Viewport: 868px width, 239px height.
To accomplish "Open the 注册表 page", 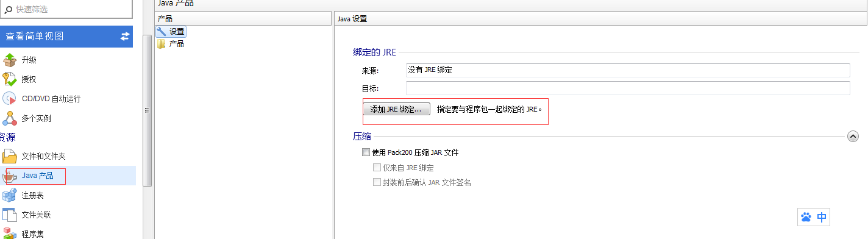I will pos(33,196).
